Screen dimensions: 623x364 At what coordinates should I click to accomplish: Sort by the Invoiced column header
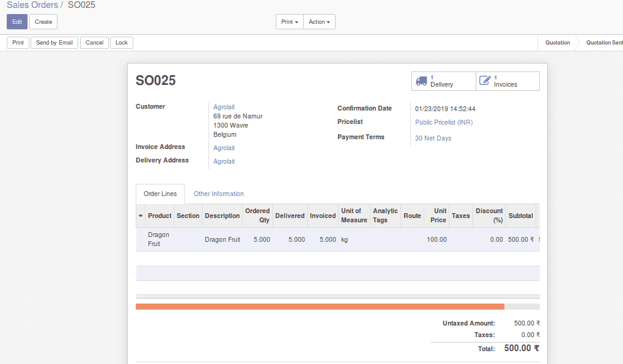click(x=323, y=216)
